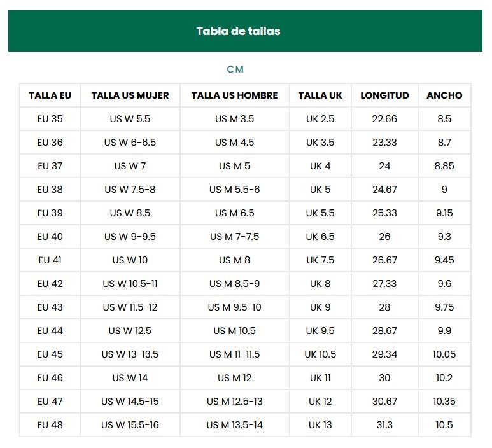This screenshot has width=492, height=448.
Task: Click the US W 7.5-8 cell
Action: (130, 190)
